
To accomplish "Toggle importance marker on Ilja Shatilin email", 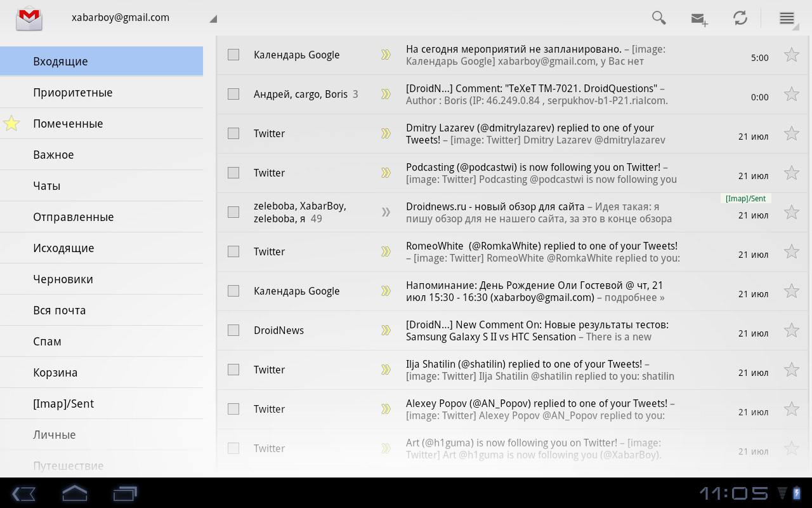I will [x=386, y=370].
